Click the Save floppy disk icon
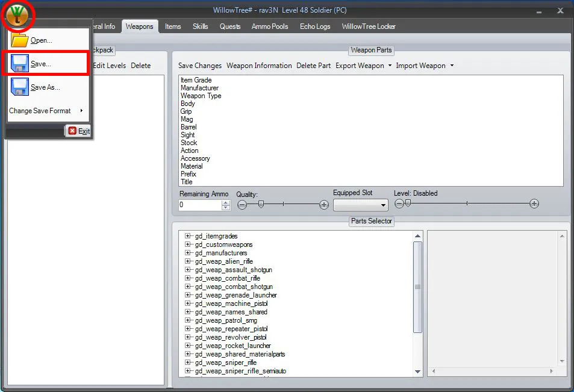This screenshot has width=574, height=392. click(19, 64)
